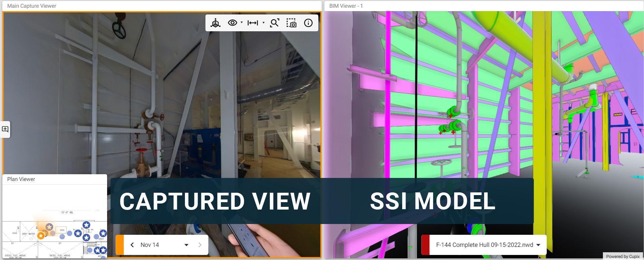Screen dimensions: 644x260
Task: Click the BIM Viewer - 1 title
Action: click(x=346, y=6)
